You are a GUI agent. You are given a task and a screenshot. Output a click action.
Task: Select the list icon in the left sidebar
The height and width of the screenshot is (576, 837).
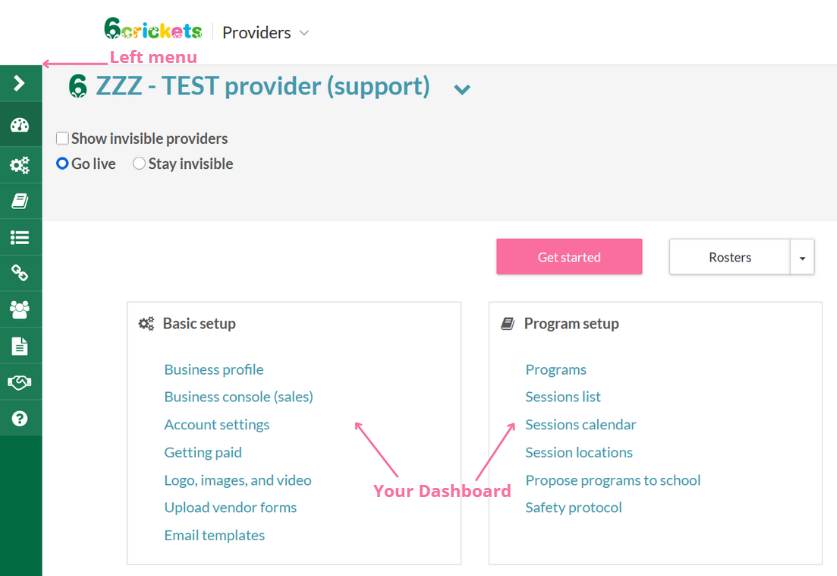(x=19, y=237)
